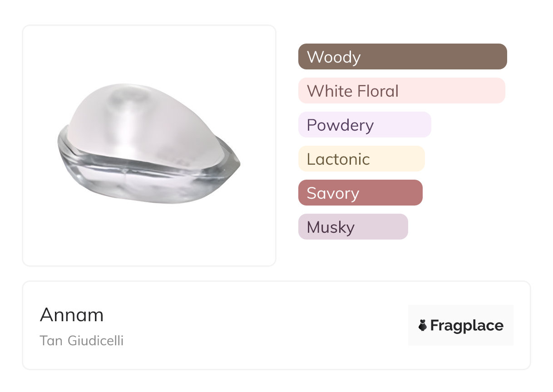
Task: Click the "Woody" text label
Action: [x=334, y=57]
